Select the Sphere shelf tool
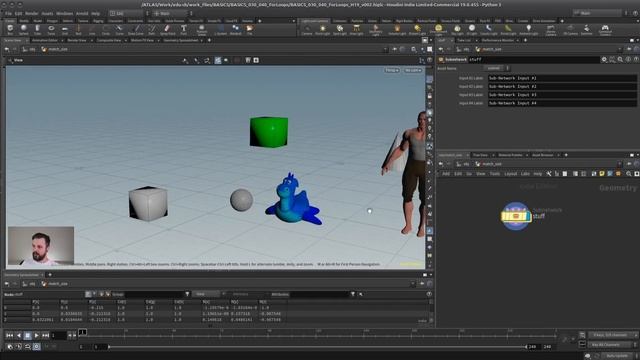Viewport: 640px width, 360px height. coord(24,29)
